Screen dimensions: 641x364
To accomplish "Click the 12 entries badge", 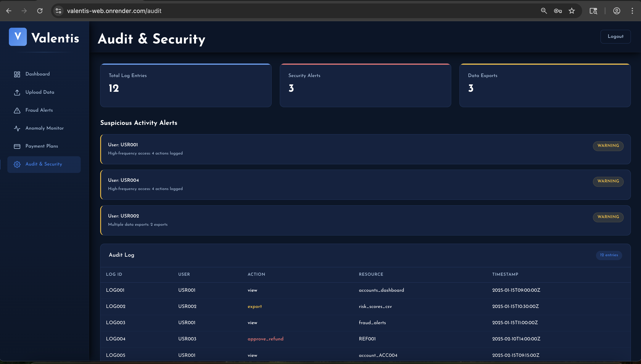I will [609, 255].
